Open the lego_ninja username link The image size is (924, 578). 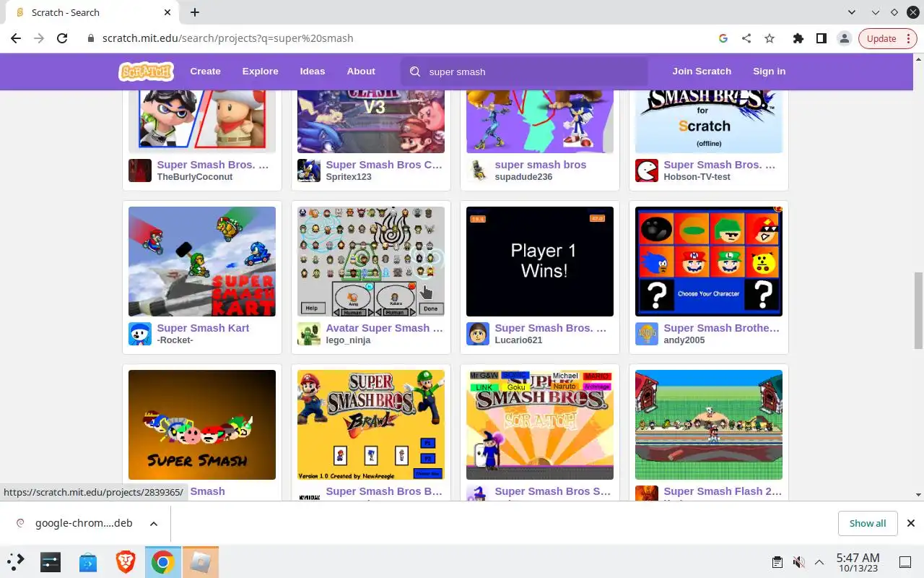(349, 340)
